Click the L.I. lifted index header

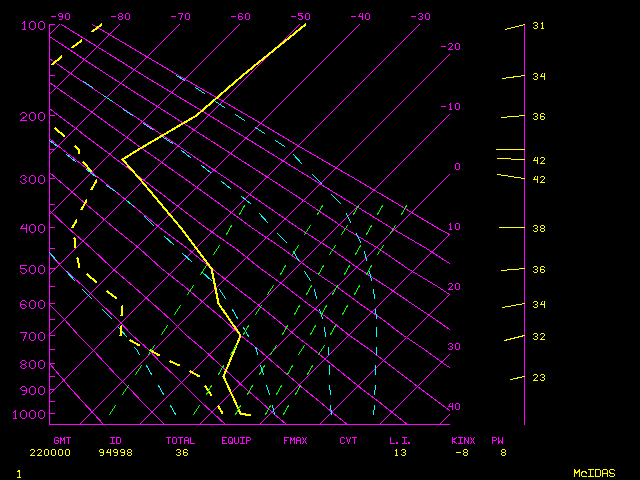click(400, 440)
